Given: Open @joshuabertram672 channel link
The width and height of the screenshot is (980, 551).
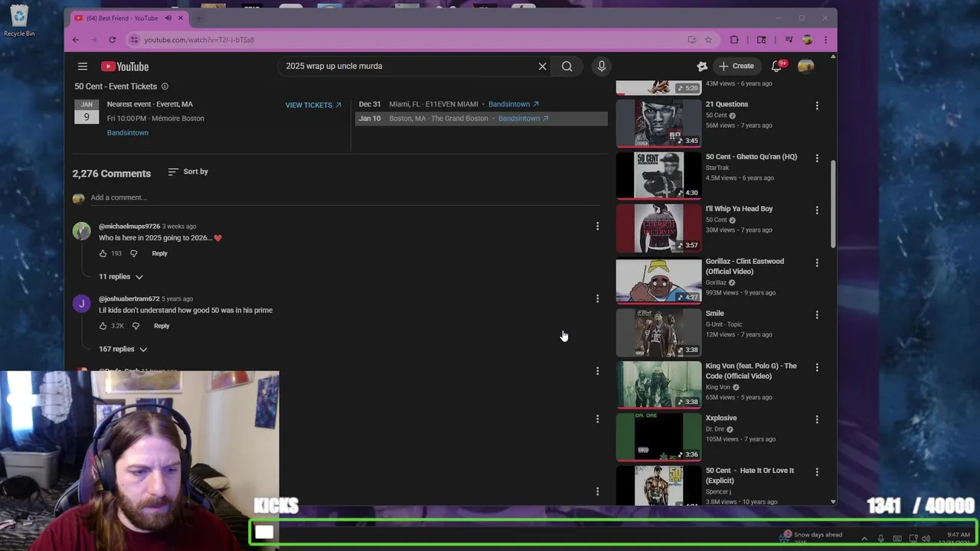Looking at the screenshot, I should 129,298.
